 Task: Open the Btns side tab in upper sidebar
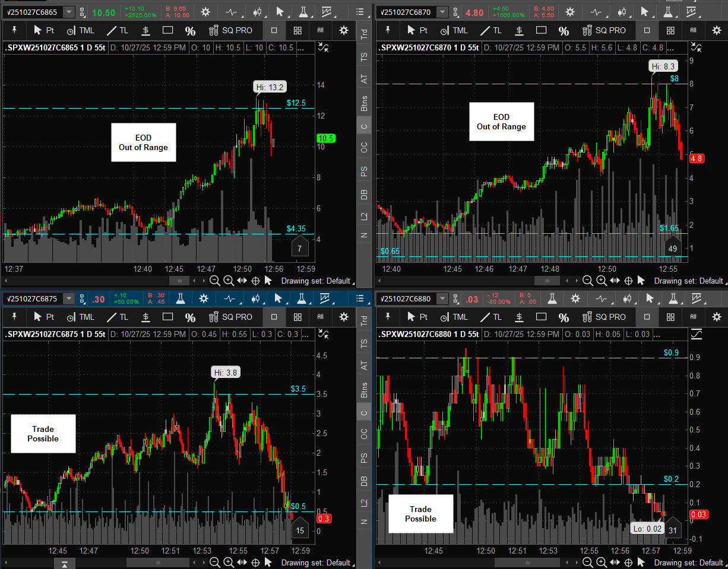[x=364, y=103]
